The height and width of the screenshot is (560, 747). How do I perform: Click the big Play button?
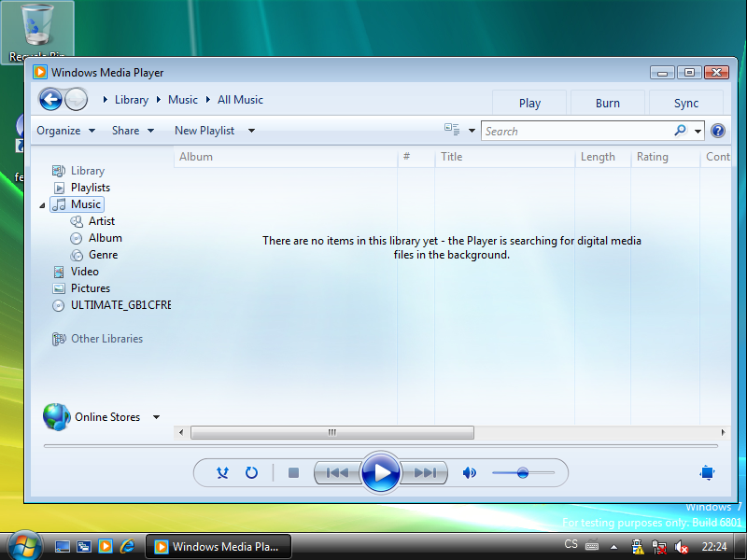pos(380,473)
